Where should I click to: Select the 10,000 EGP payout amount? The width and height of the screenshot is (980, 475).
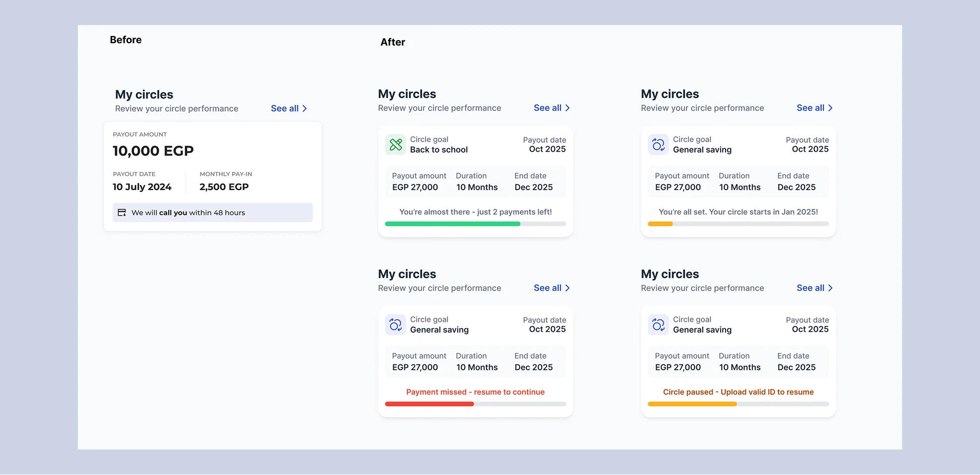[153, 151]
